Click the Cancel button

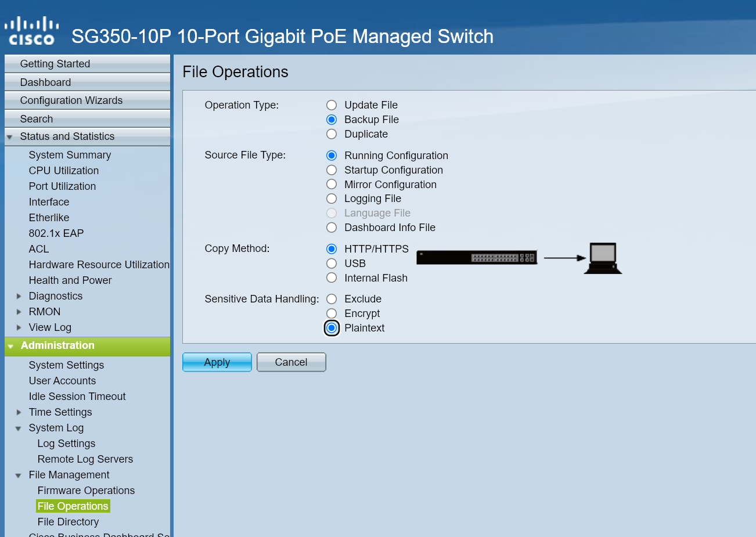[x=291, y=362]
